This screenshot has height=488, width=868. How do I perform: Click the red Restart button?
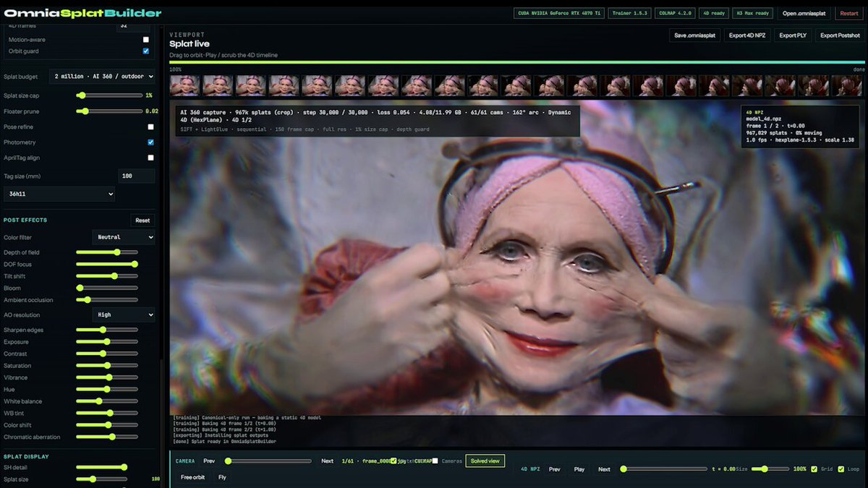(849, 13)
